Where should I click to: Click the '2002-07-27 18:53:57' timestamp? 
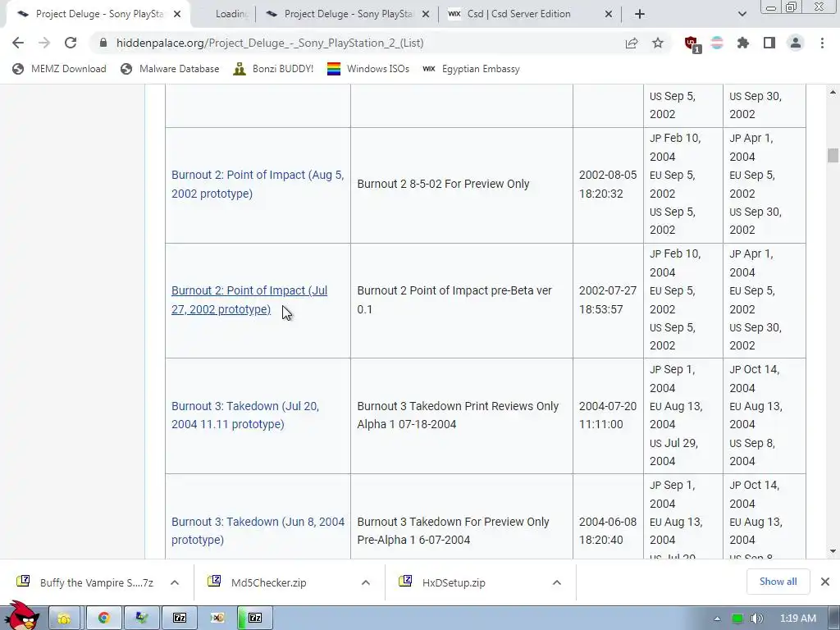(608, 300)
